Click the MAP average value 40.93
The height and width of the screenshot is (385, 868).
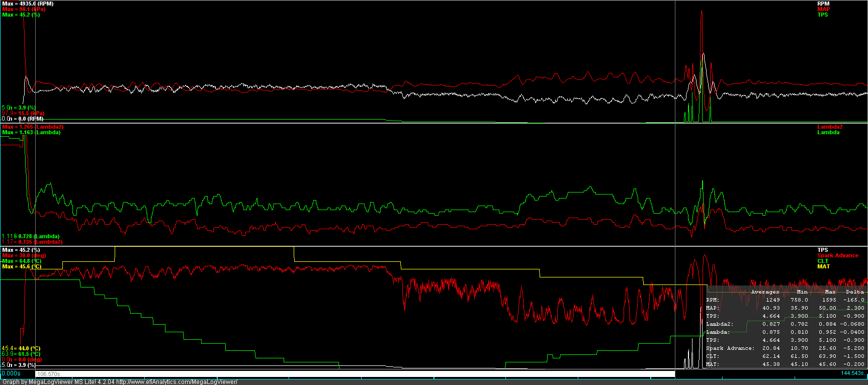(x=771, y=308)
